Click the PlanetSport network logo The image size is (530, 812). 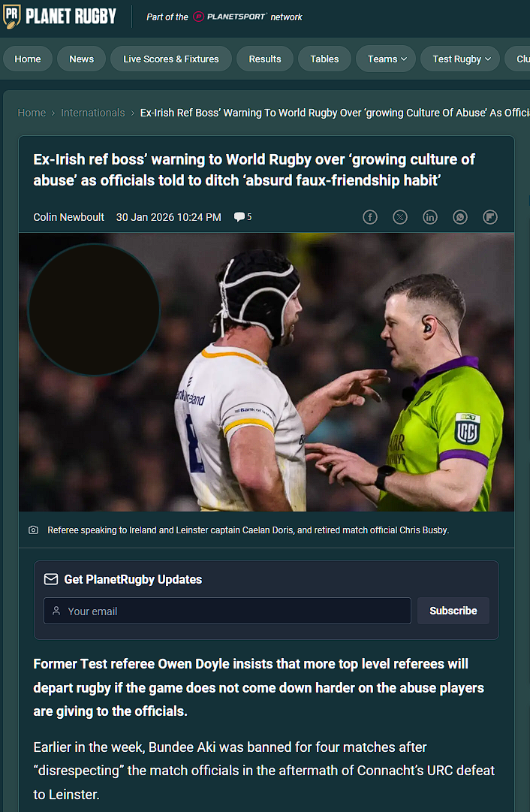click(230, 17)
